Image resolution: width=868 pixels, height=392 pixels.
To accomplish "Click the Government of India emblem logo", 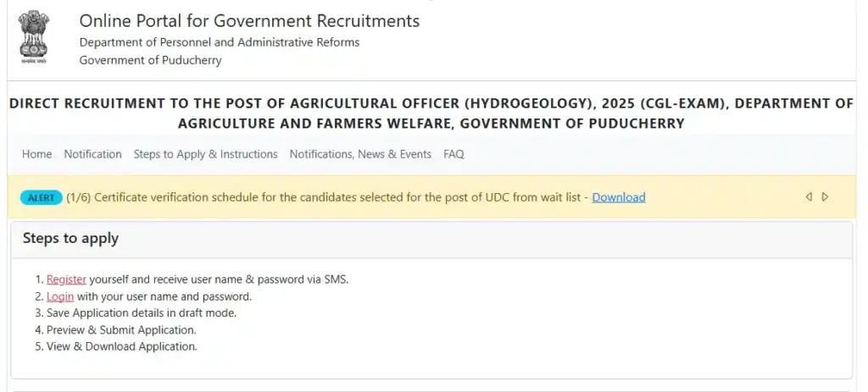I will point(34,37).
